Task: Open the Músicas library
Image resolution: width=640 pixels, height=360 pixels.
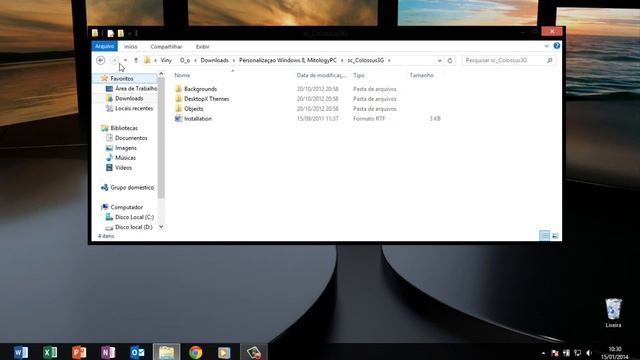Action: click(125, 158)
